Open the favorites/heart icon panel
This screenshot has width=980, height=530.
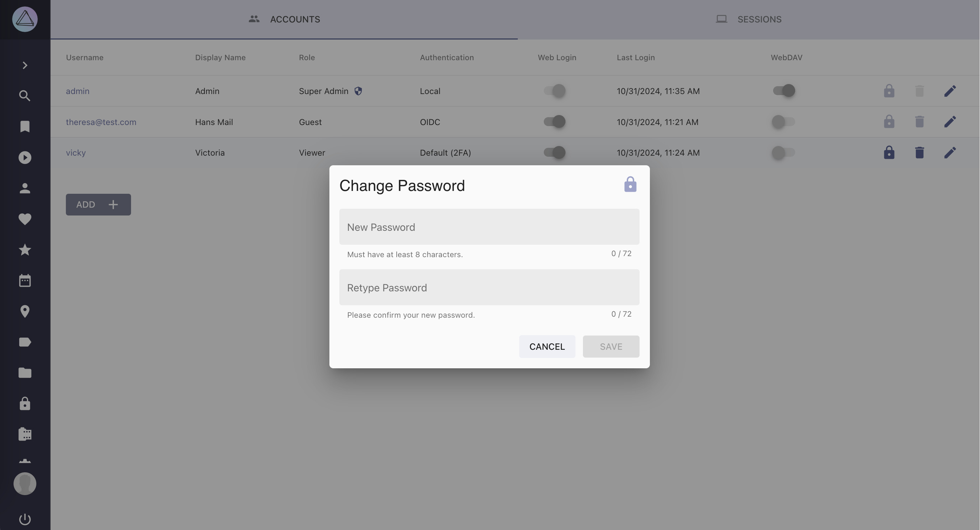(x=24, y=219)
